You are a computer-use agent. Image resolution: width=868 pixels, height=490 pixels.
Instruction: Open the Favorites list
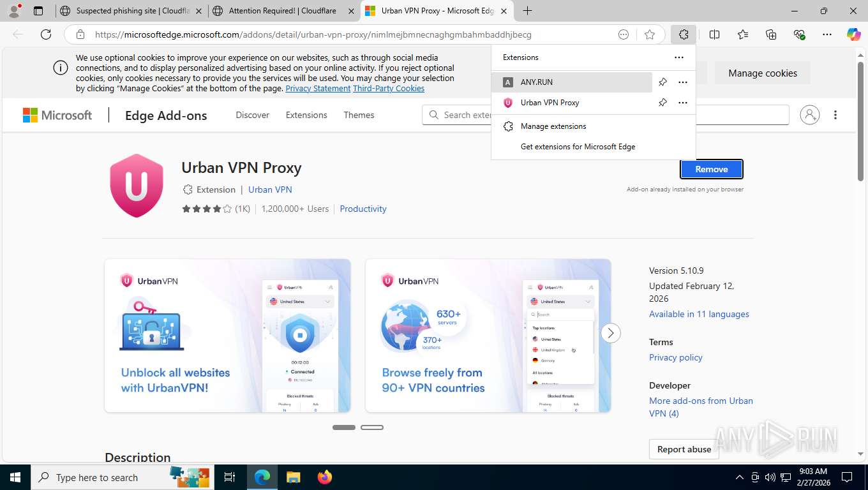point(743,34)
